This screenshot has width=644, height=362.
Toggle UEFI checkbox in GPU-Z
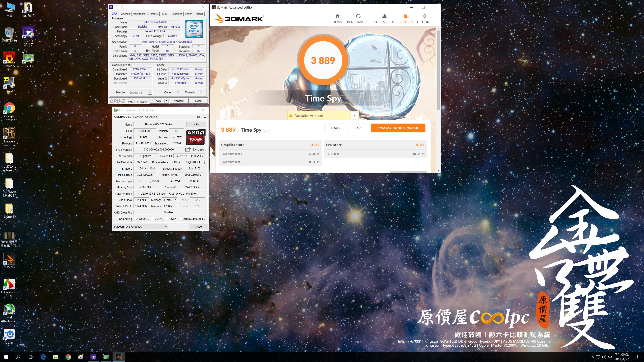pyautogui.click(x=195, y=150)
